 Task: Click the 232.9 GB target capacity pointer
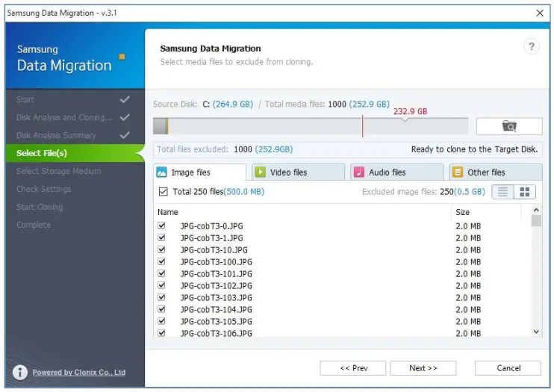pyautogui.click(x=405, y=119)
